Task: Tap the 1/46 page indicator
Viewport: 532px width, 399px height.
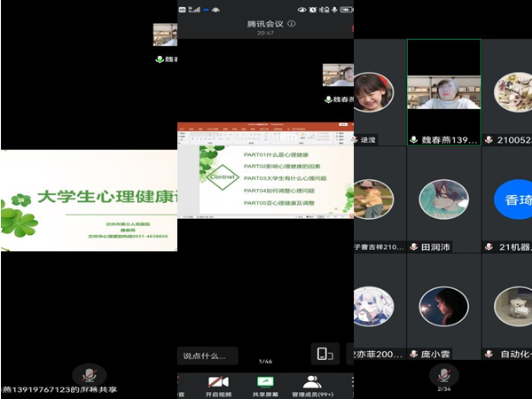Action: point(265,362)
